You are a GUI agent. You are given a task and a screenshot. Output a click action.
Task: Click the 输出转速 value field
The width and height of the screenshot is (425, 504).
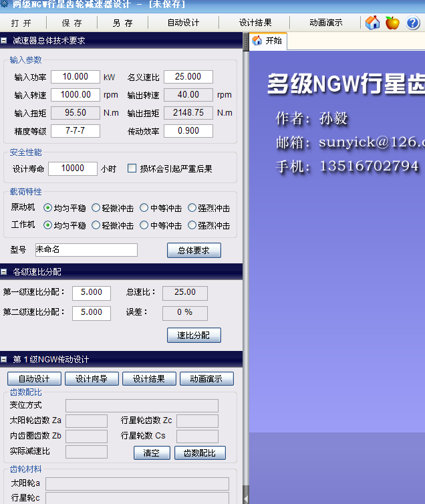188,95
